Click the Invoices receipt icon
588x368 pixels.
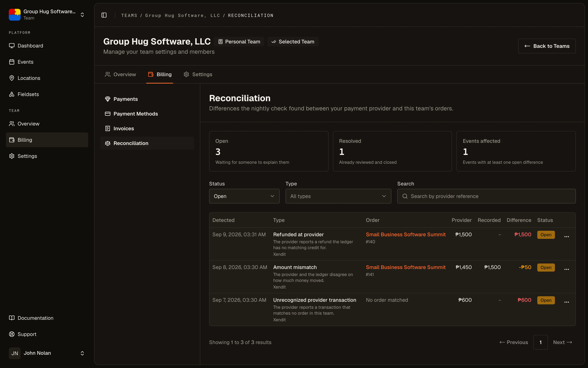[x=108, y=128]
